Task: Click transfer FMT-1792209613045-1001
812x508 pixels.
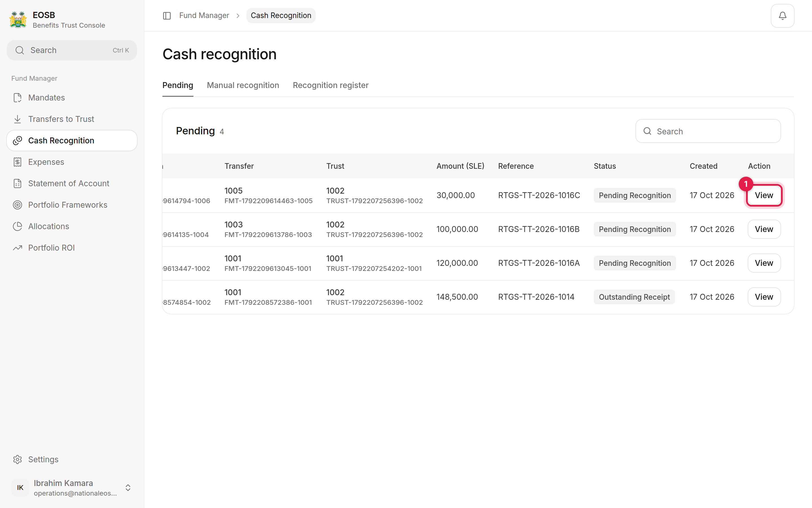Action: click(x=268, y=269)
